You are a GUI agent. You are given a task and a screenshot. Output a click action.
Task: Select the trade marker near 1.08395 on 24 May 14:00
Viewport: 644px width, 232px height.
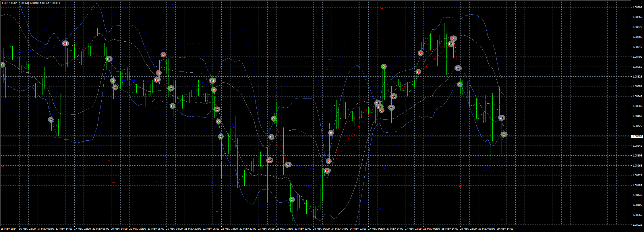pos(331,133)
